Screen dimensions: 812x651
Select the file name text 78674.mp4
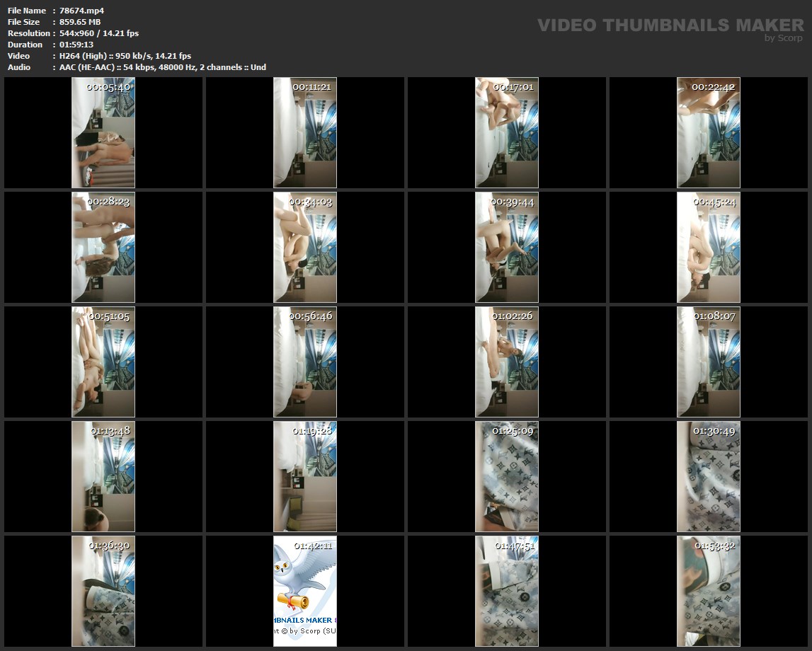coord(81,11)
